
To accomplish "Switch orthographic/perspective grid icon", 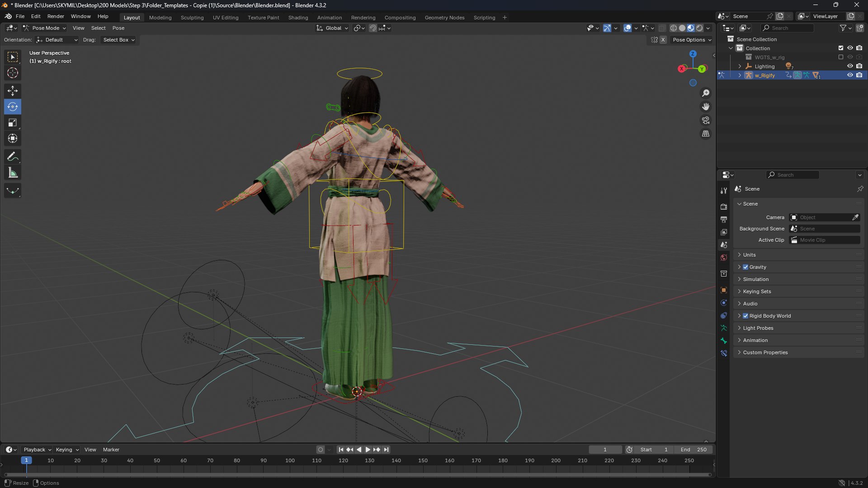I will coord(706,134).
